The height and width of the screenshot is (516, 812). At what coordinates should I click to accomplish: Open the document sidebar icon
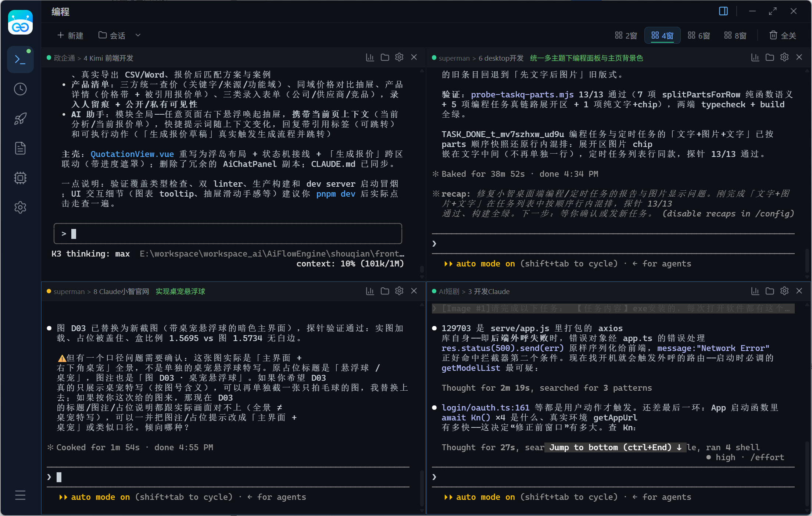tap(20, 148)
